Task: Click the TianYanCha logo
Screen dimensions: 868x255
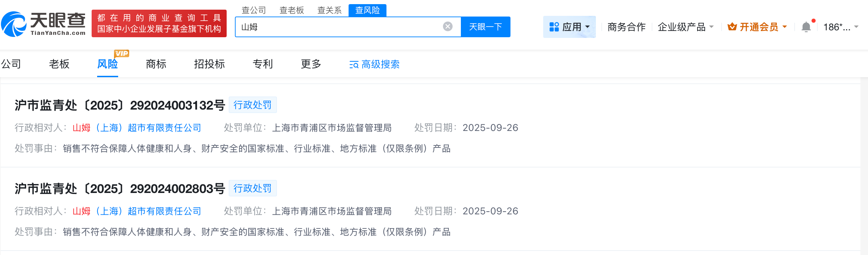Action: (x=43, y=24)
